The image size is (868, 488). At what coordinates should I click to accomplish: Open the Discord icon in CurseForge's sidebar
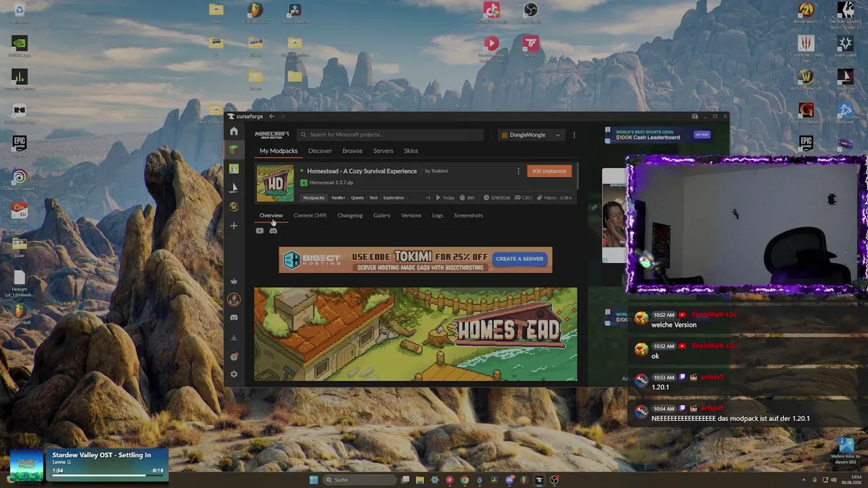[234, 318]
